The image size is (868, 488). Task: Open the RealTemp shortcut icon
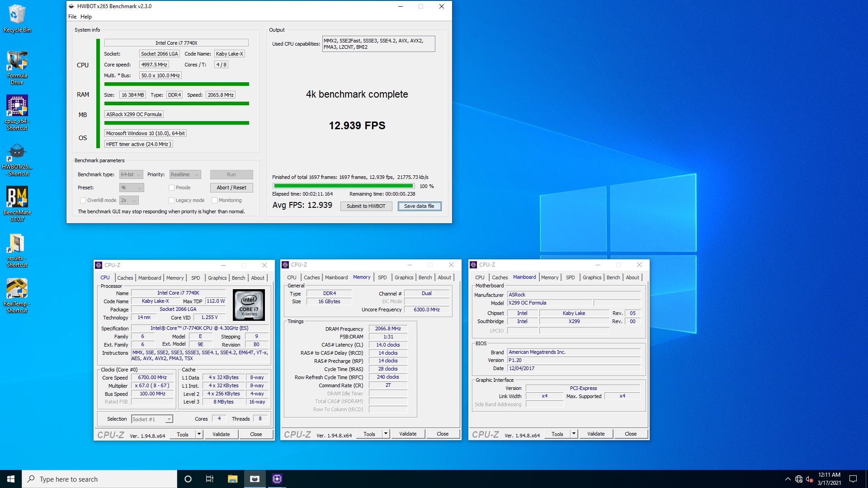pyautogui.click(x=17, y=296)
